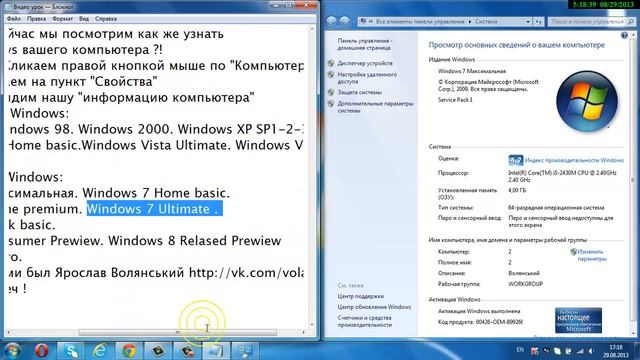Open the Windows Start orb
The height and width of the screenshot is (360, 640).
(x=12, y=351)
